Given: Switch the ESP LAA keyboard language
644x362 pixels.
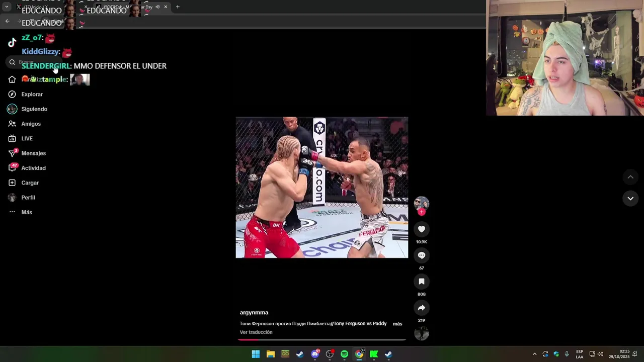Looking at the screenshot, I should pyautogui.click(x=580, y=354).
